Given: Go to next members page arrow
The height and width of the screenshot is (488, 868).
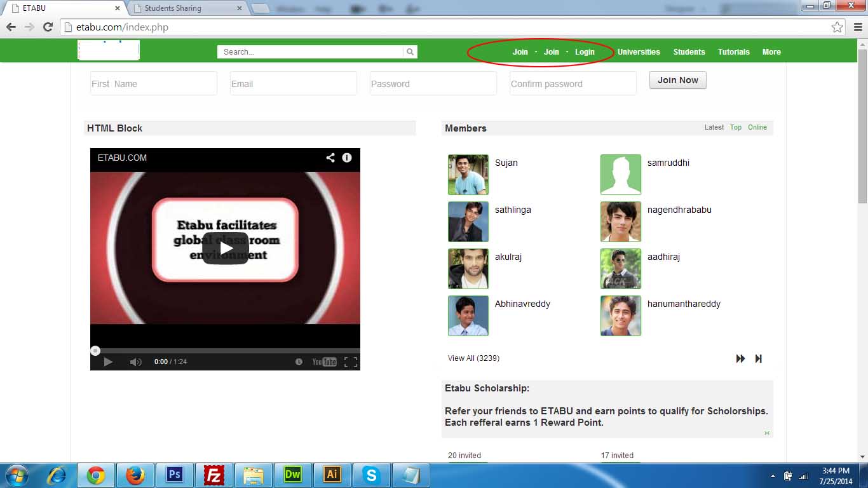Looking at the screenshot, I should point(740,358).
